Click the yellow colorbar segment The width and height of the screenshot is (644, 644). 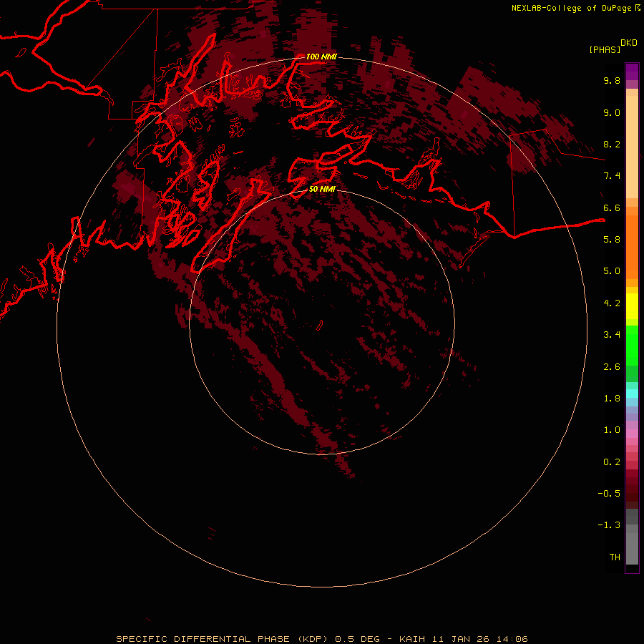632,306
